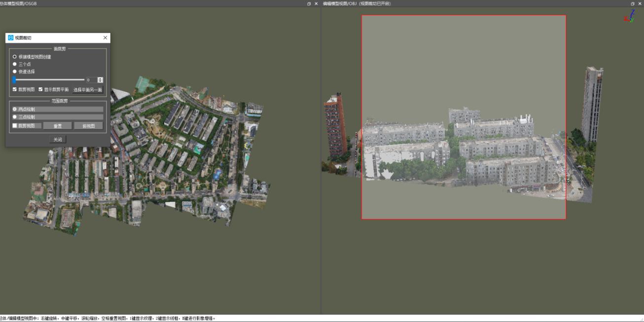
Task: Float the 编辑模型视图/OBJ panel
Action: click(x=633, y=3)
